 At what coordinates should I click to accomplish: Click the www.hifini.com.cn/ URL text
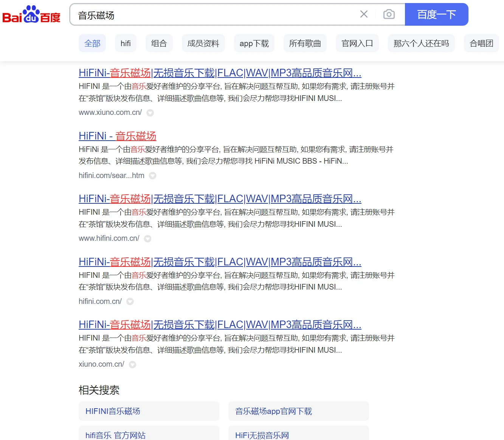tap(109, 238)
